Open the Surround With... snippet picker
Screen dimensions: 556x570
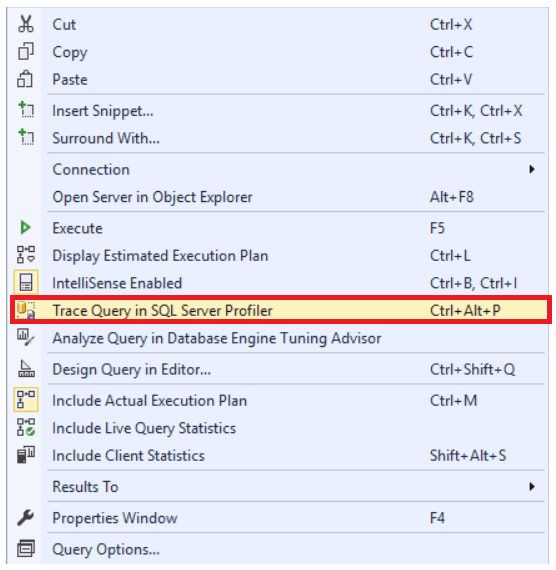point(280,138)
